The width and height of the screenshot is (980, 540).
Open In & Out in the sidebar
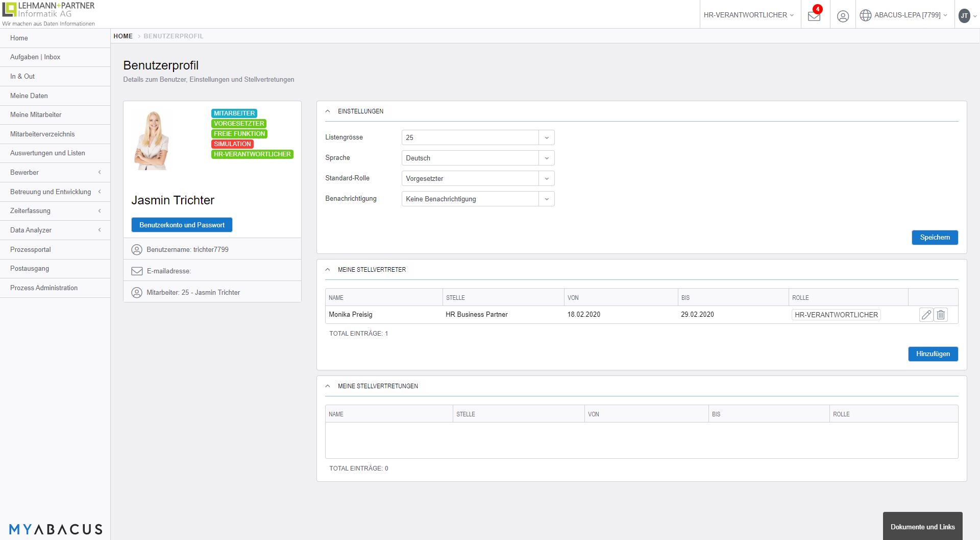55,77
